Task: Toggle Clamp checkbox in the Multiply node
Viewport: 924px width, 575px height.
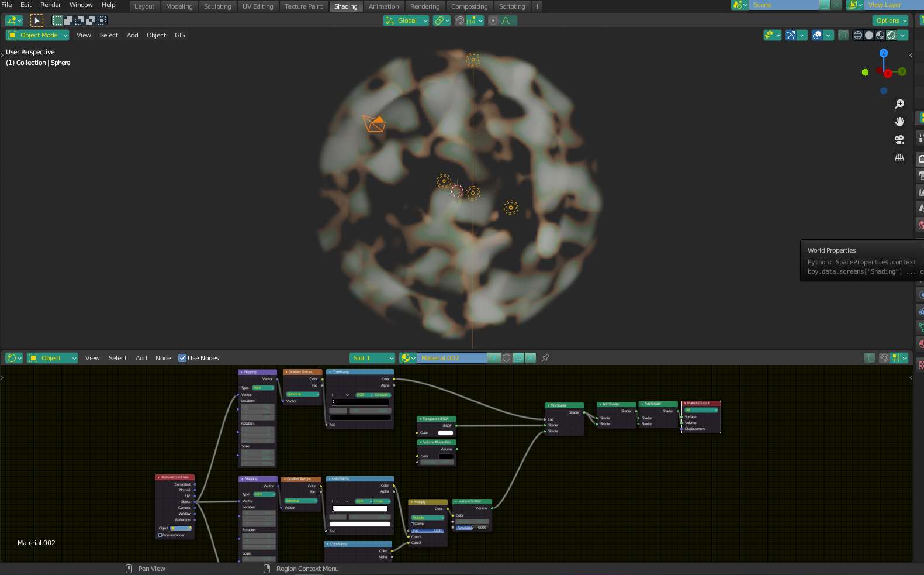Action: (413, 524)
